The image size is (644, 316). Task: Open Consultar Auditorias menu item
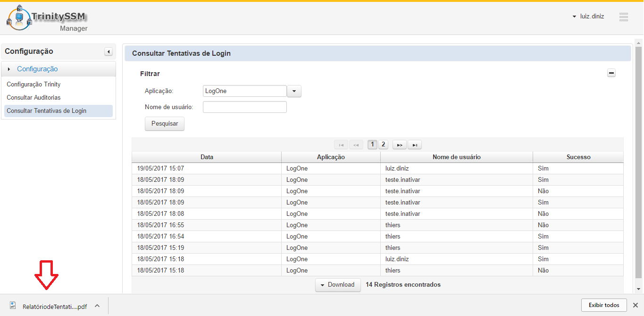pyautogui.click(x=33, y=98)
